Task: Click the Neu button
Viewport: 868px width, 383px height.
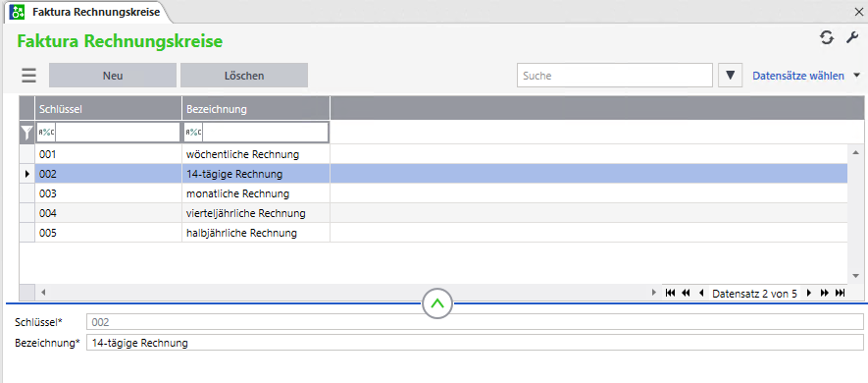Action: pos(113,76)
